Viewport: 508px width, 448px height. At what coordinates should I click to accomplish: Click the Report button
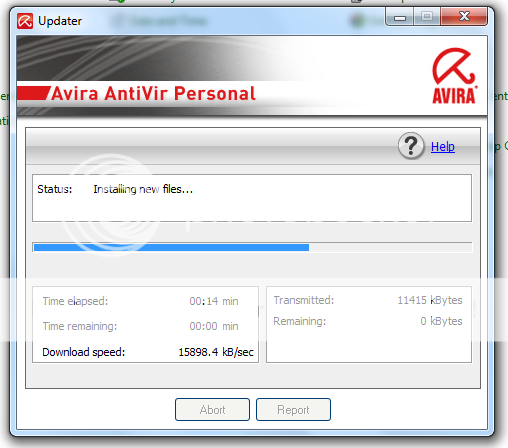(x=293, y=409)
